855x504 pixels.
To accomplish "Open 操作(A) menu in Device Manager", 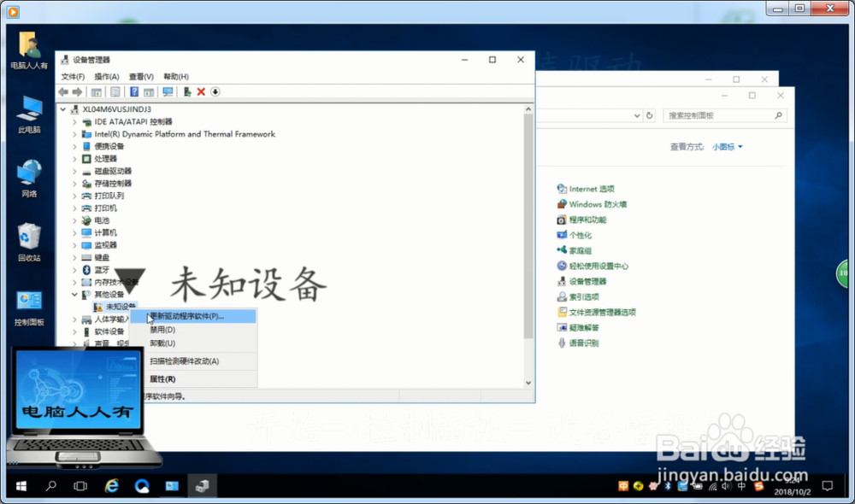I will point(106,77).
